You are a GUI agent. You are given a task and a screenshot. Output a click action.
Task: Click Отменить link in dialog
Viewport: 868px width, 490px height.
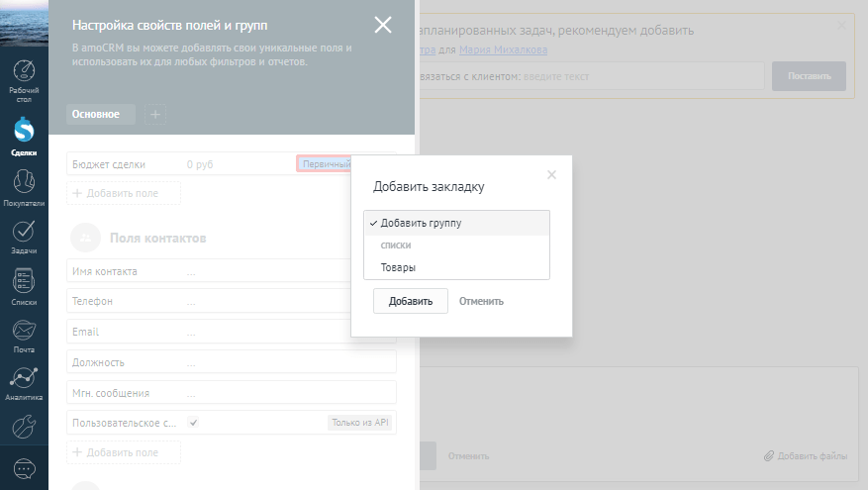[481, 301]
